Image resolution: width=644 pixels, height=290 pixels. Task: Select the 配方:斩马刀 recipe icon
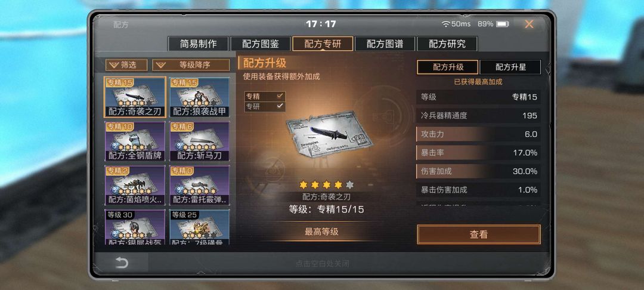[x=200, y=141]
